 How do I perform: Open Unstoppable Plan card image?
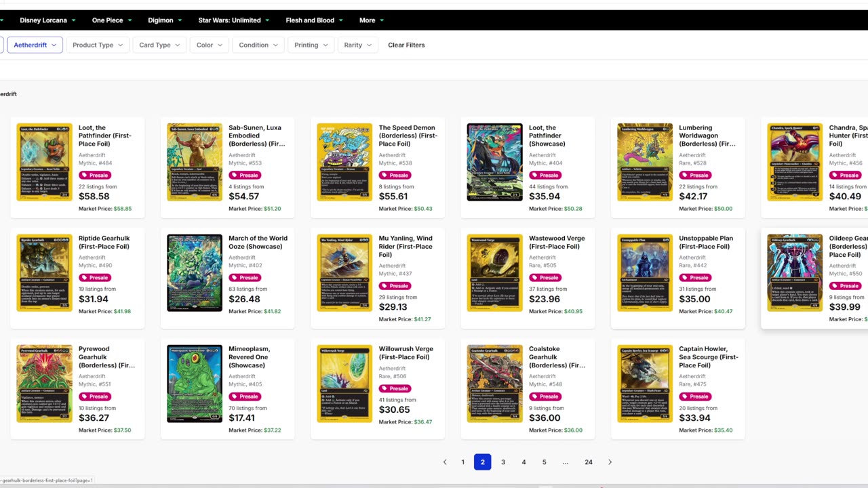[x=645, y=272]
